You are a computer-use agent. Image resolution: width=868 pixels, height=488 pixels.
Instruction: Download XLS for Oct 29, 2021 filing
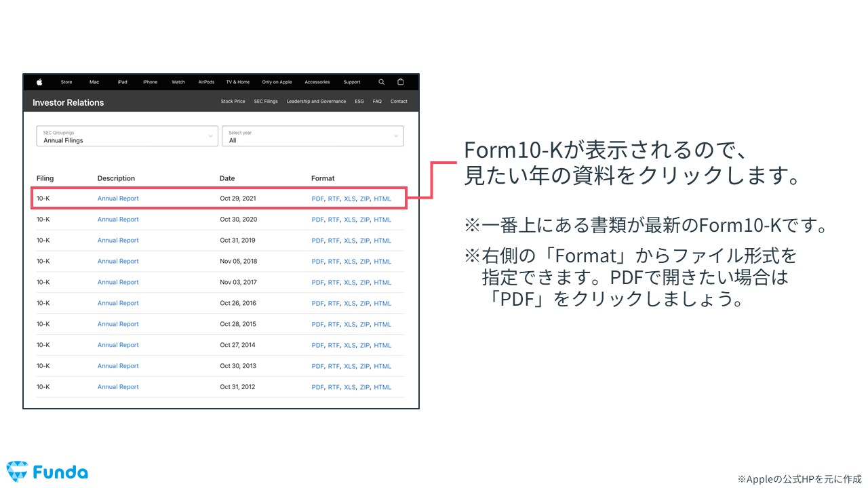coord(349,199)
